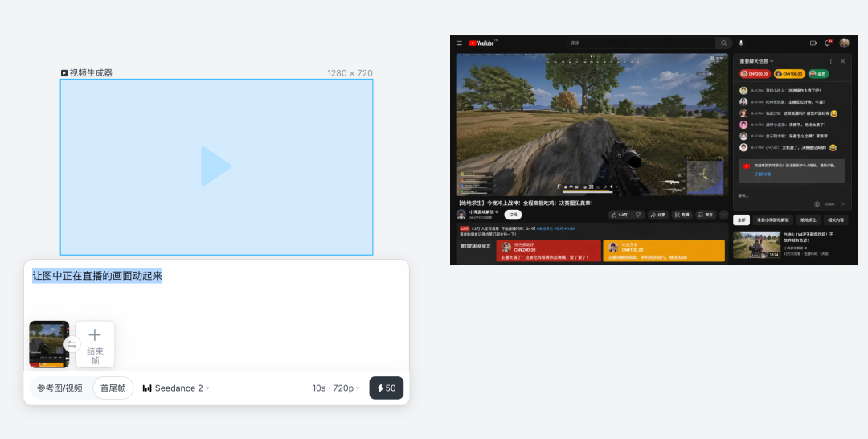The height and width of the screenshot is (439, 868).
Task: Select the 相关内容 filter chip
Action: pos(835,219)
